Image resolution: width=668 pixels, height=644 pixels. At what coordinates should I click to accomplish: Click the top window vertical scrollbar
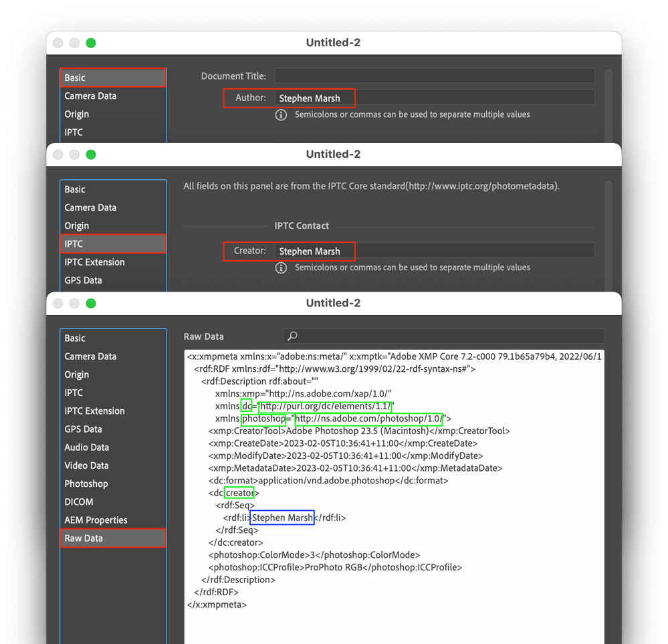(x=608, y=106)
